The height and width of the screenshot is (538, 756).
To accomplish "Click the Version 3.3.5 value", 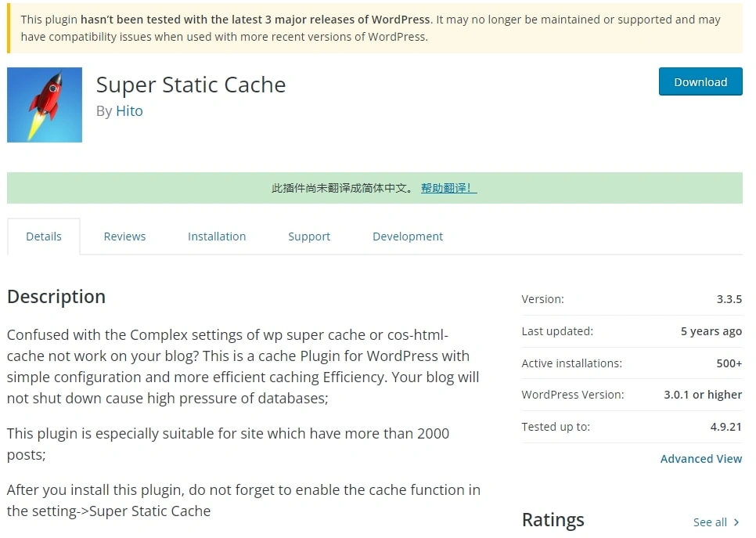I will click(729, 299).
